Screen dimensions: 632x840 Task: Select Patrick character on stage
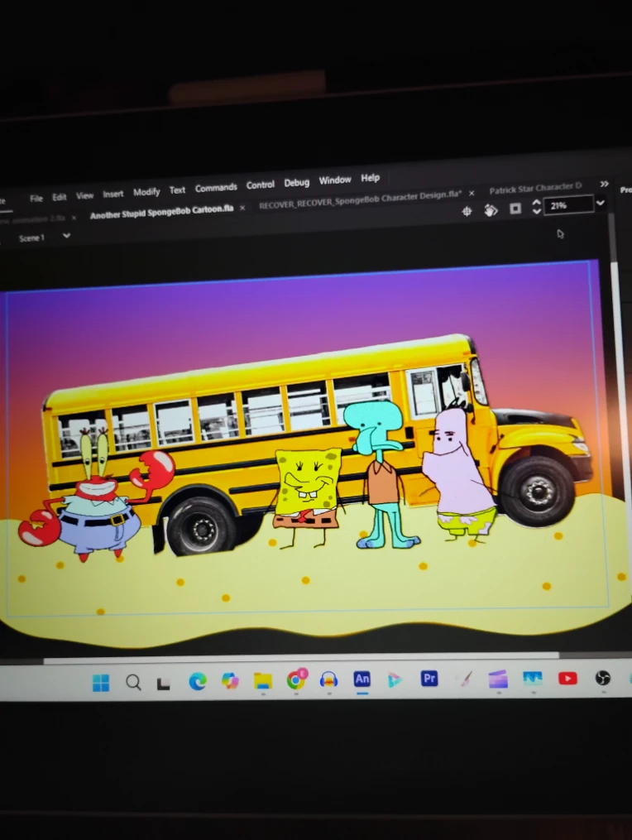coord(460,475)
